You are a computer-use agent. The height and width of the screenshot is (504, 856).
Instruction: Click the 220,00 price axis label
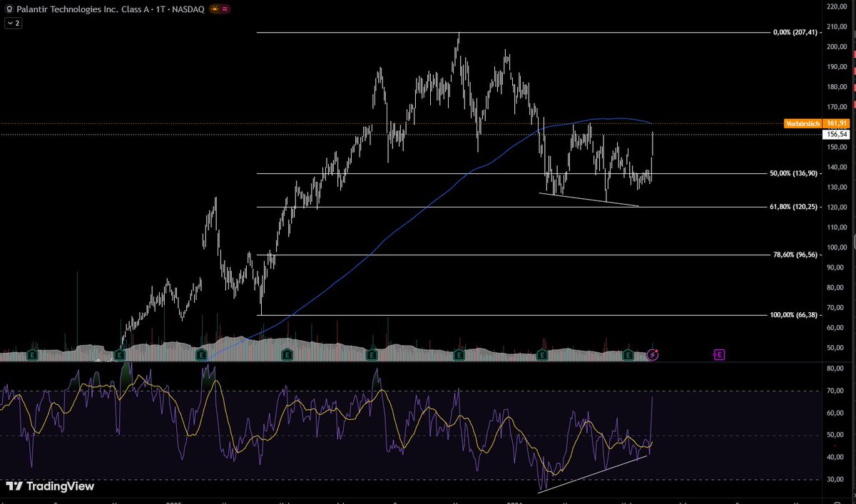pyautogui.click(x=837, y=6)
